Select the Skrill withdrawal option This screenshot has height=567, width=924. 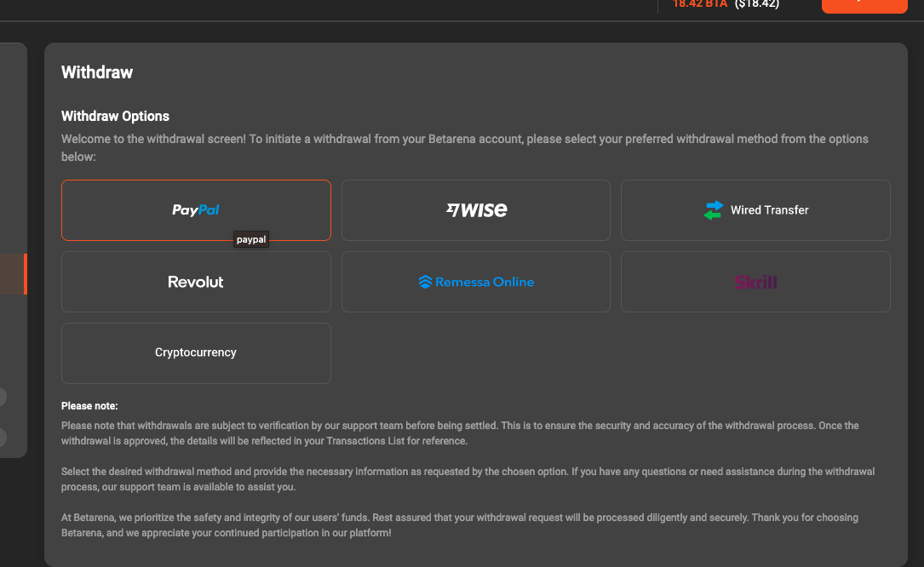click(x=755, y=282)
